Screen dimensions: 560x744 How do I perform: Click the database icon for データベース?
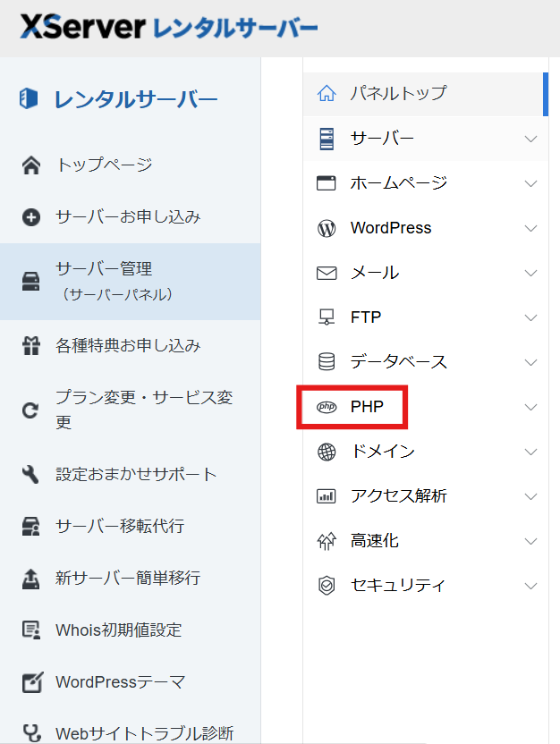pos(327,362)
